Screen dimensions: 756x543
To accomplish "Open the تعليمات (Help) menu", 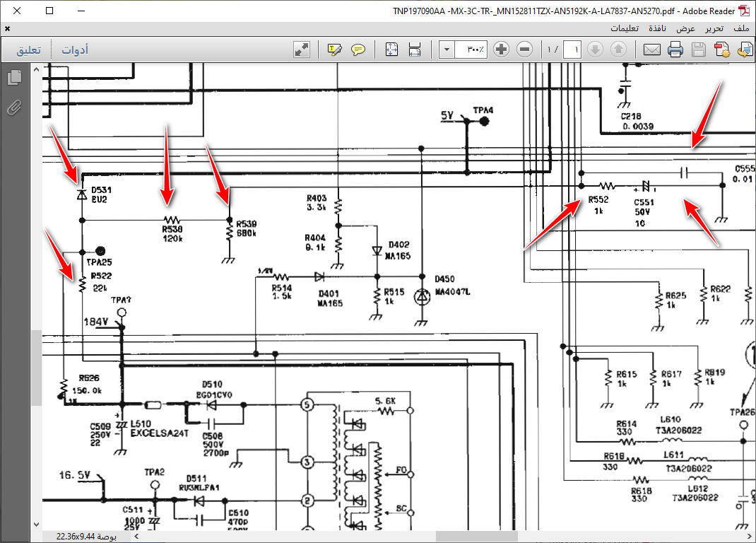I will [x=625, y=28].
